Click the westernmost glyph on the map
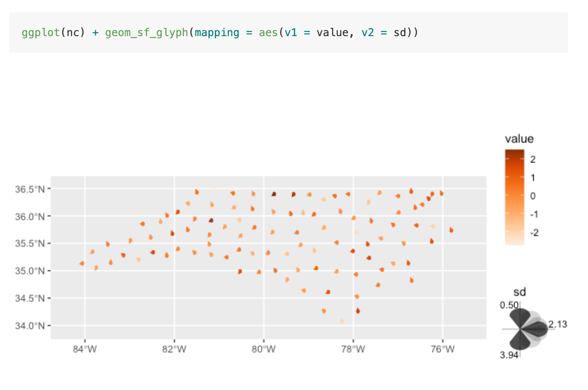588x390 pixels. point(82,263)
